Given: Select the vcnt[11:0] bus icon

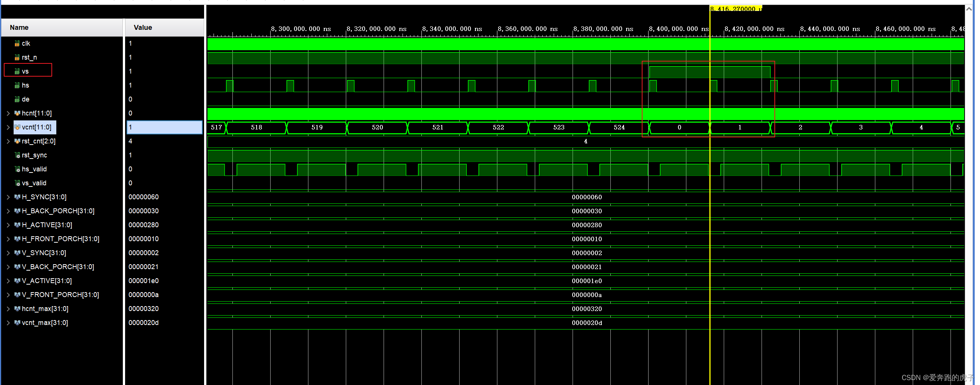Looking at the screenshot, I should (x=17, y=127).
